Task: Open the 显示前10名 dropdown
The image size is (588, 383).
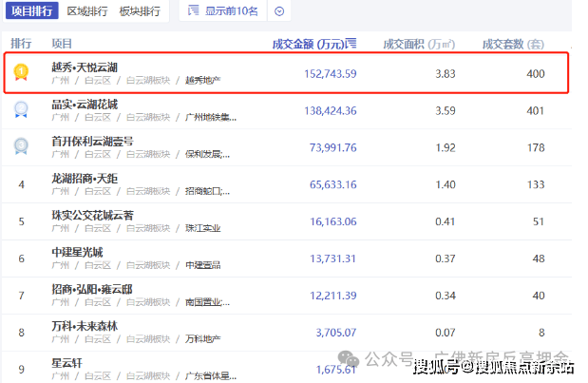Action: 231,12
